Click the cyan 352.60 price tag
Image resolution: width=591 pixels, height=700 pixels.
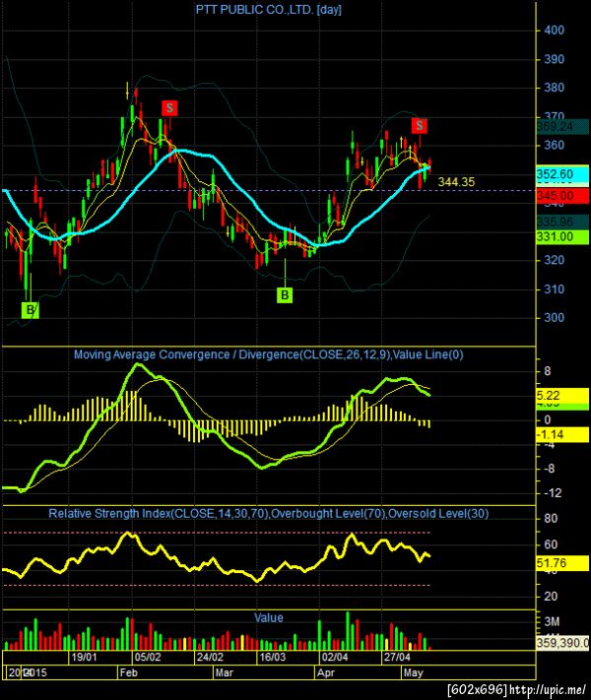[x=562, y=173]
